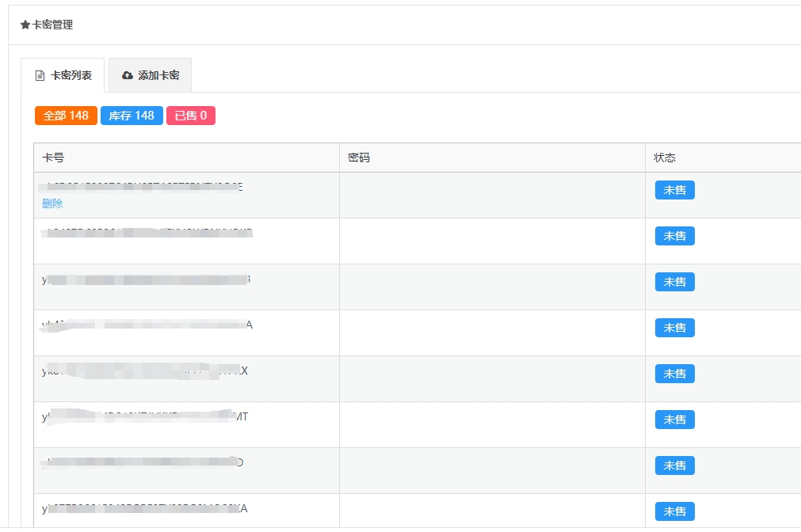Click the document icon on 卡密列表 tab
Viewport: 801px width, 532px height.
point(40,76)
